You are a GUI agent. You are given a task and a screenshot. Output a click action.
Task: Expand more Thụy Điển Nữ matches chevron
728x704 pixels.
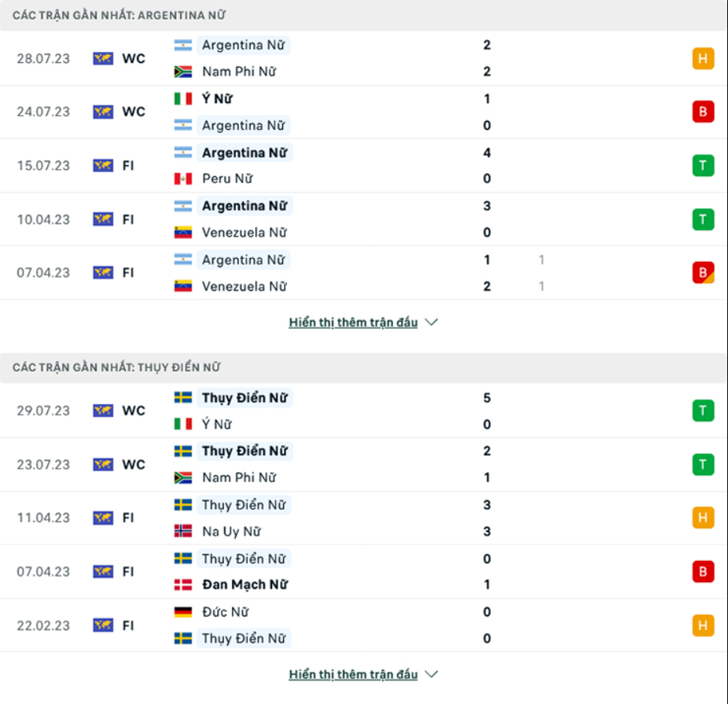[431, 674]
